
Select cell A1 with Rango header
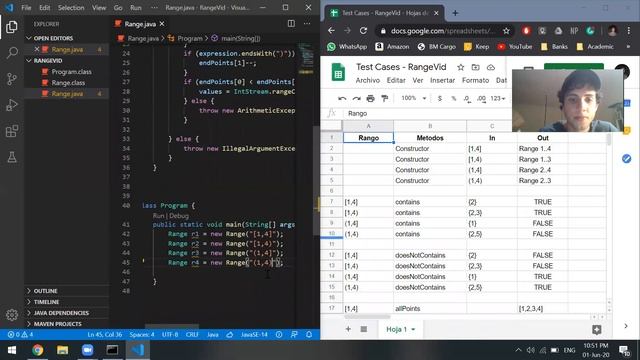369,138
